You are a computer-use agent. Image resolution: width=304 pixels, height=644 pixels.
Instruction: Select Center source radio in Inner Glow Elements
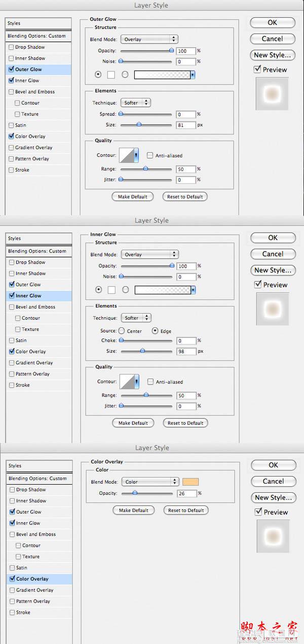122,331
